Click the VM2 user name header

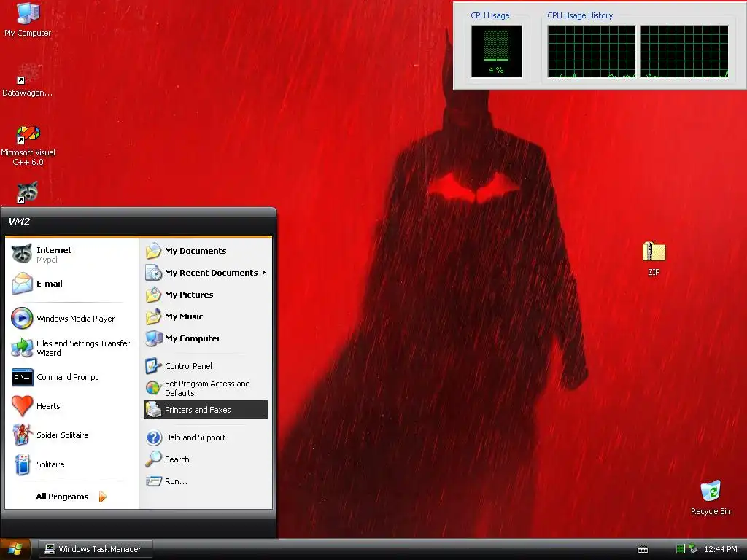[19, 221]
